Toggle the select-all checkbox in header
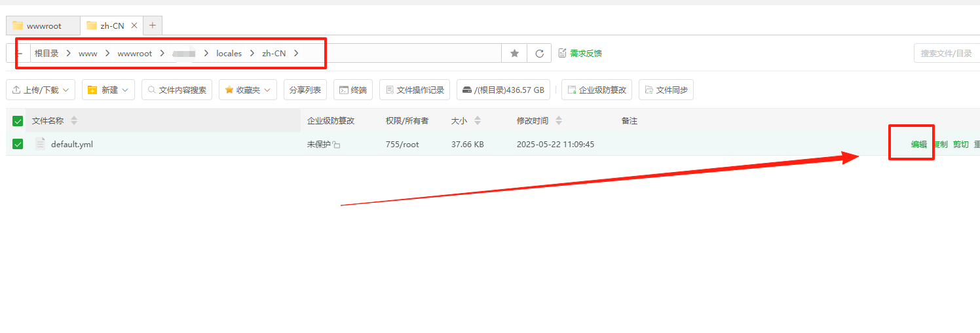This screenshot has width=980, height=333. click(18, 121)
